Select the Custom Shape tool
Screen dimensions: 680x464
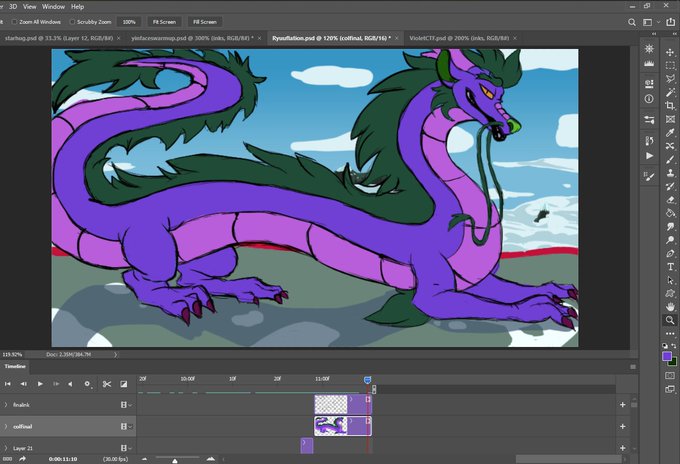[670, 294]
